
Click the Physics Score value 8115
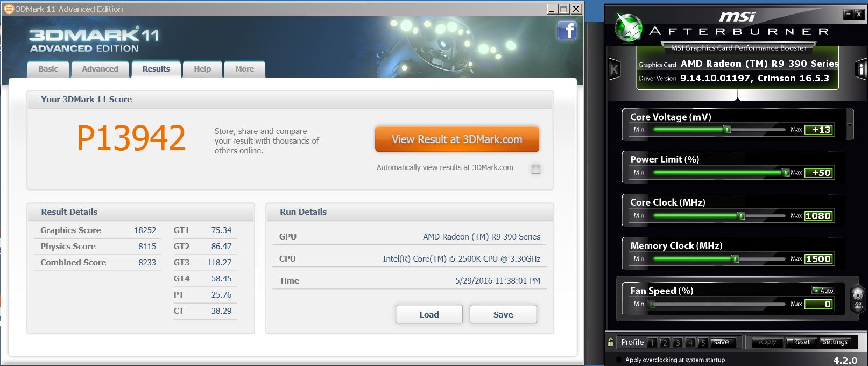coord(147,246)
